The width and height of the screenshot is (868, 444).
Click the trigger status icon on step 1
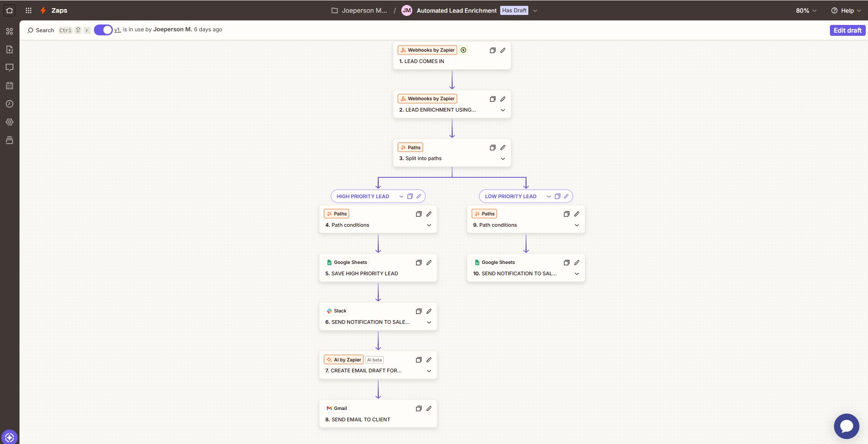tap(463, 50)
